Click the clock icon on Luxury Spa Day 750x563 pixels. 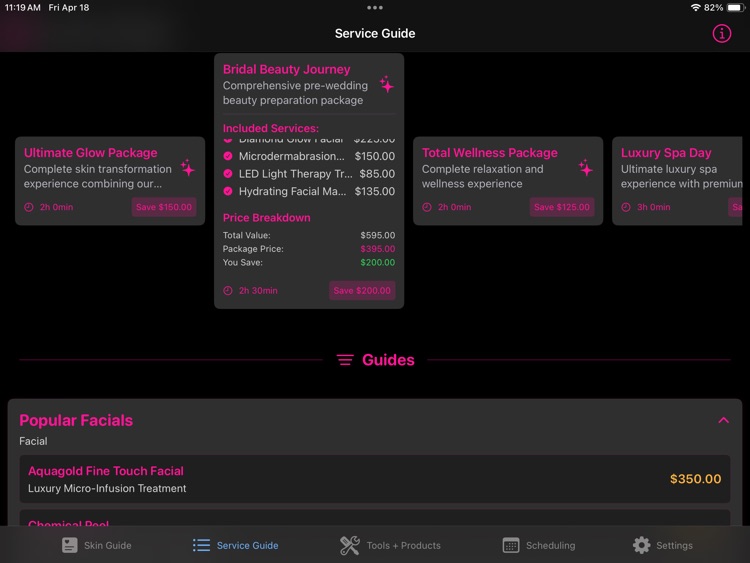pyautogui.click(x=626, y=207)
